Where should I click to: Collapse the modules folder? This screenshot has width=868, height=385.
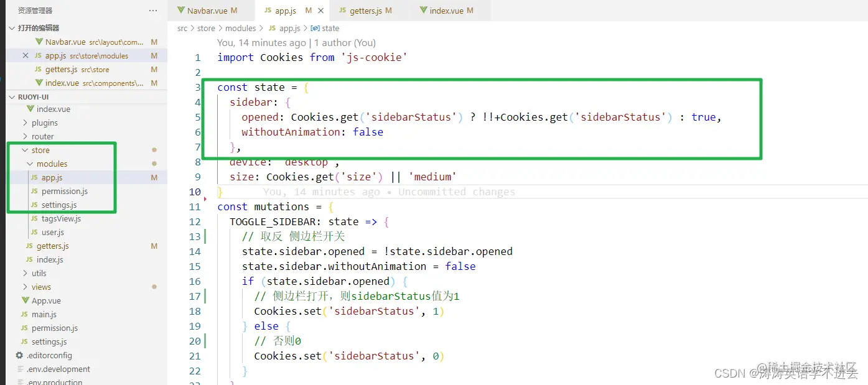pyautogui.click(x=52, y=164)
